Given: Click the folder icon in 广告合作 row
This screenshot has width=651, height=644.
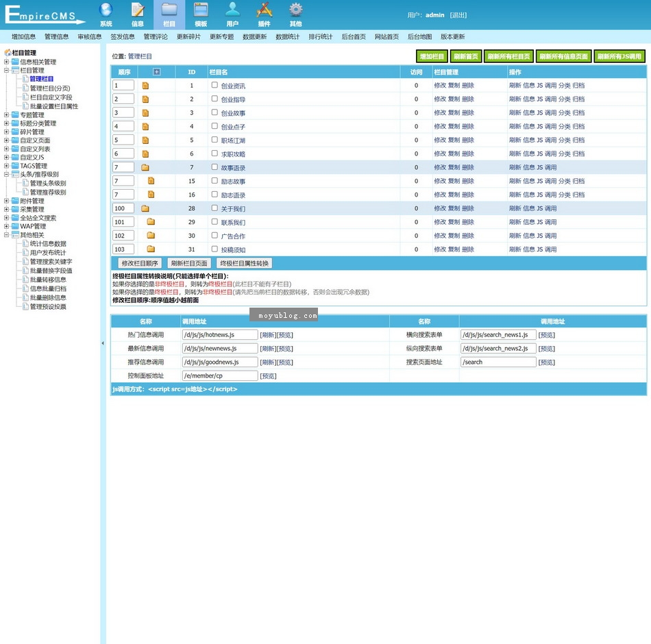Looking at the screenshot, I should pos(151,236).
